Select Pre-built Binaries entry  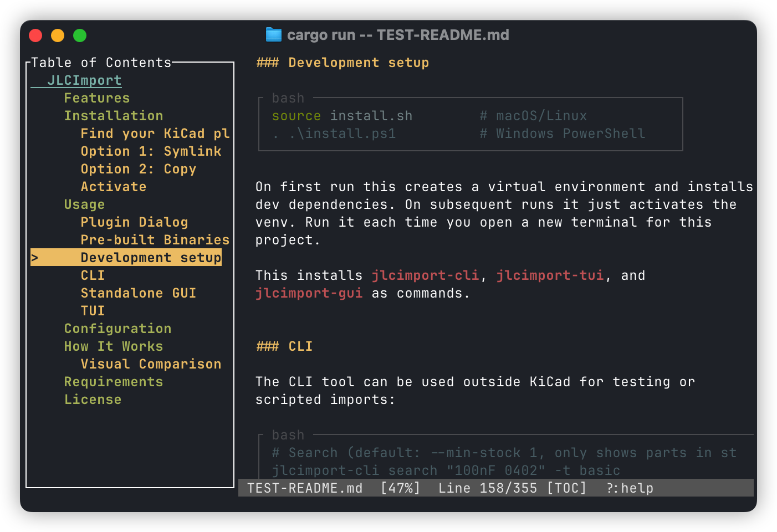point(155,240)
